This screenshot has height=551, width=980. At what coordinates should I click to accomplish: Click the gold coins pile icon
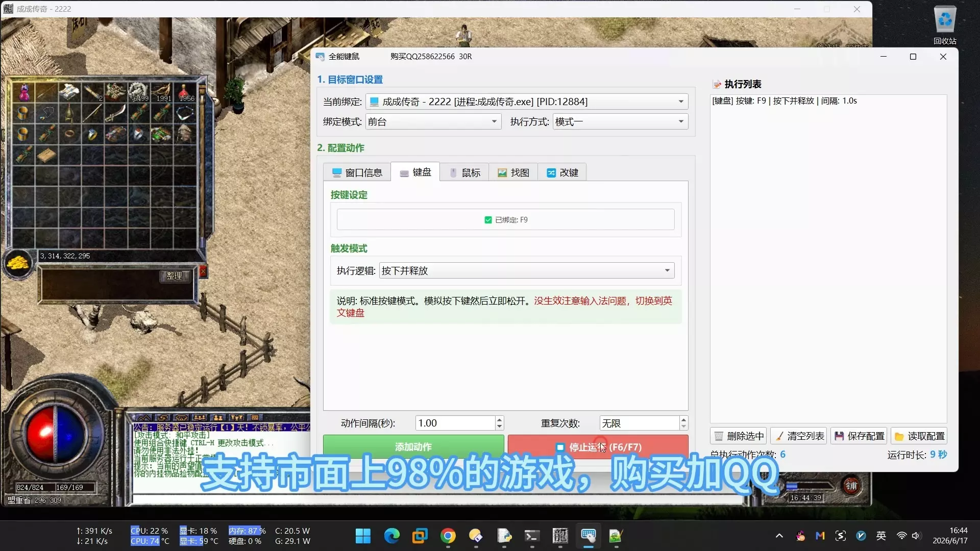pyautogui.click(x=18, y=263)
